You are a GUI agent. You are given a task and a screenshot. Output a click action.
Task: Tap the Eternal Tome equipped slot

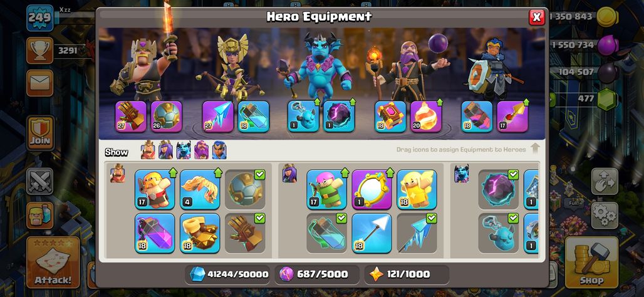click(x=390, y=117)
